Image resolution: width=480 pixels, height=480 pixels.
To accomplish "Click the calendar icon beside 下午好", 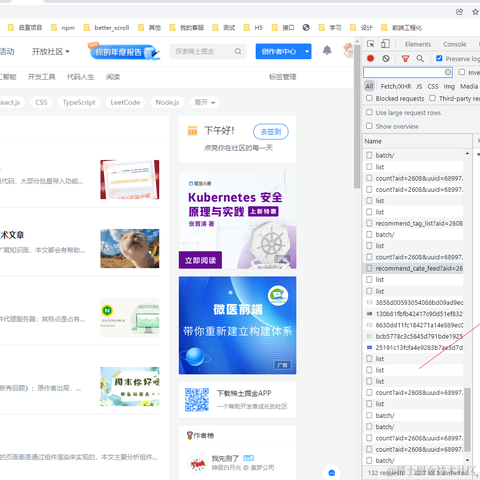I will [192, 131].
